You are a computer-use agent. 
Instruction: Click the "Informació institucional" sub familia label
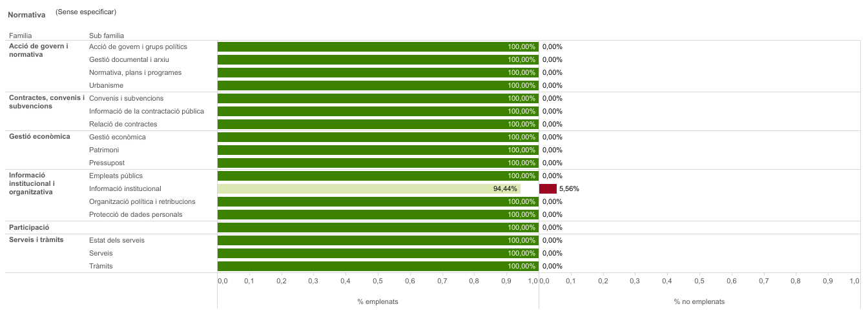125,188
